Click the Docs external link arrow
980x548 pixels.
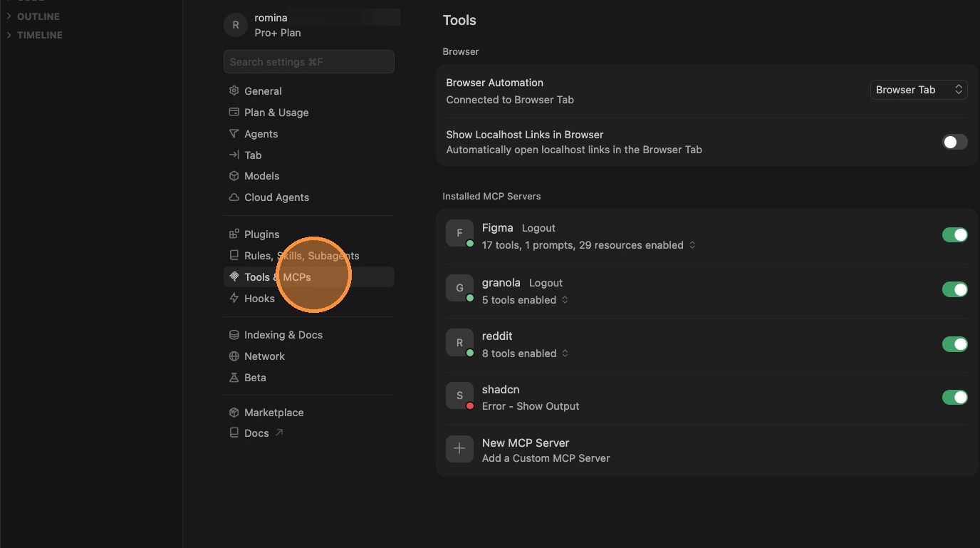279,433
